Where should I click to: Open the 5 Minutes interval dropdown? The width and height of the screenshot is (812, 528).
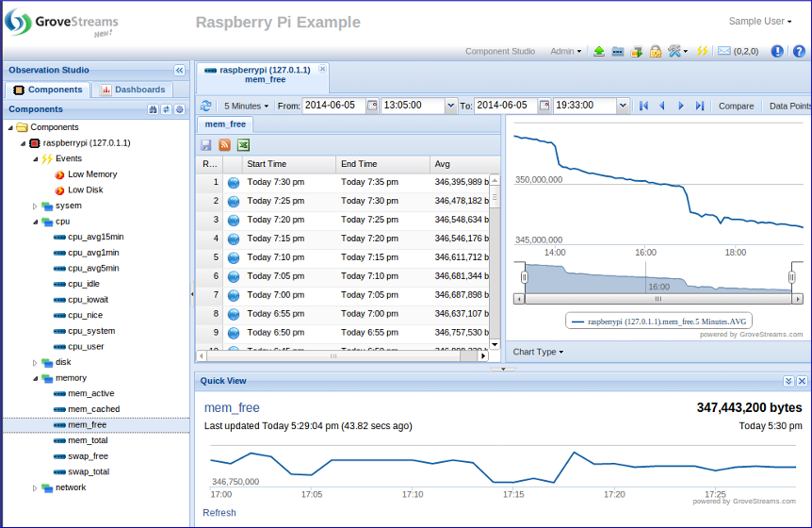[246, 106]
